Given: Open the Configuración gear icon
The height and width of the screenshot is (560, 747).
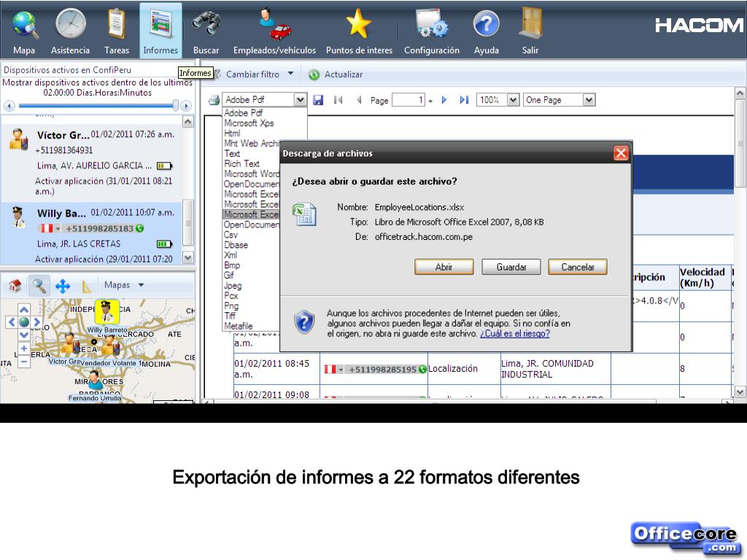Looking at the screenshot, I should click(432, 24).
